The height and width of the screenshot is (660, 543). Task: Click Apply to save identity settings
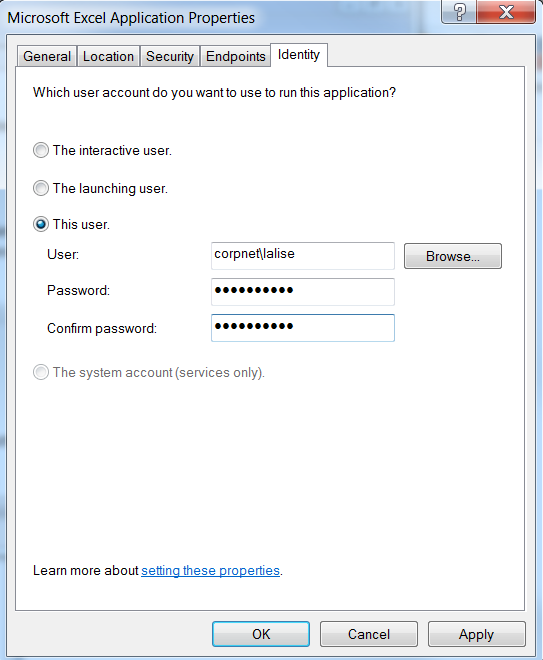(x=476, y=634)
